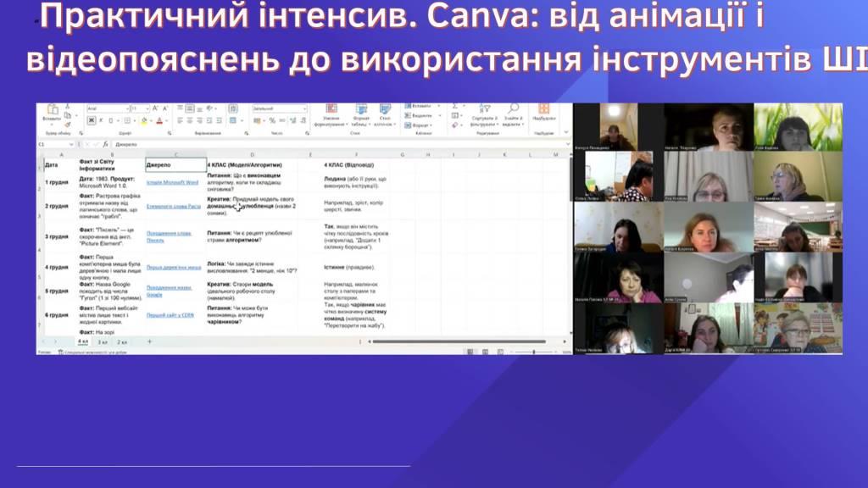Open the font size dropdown
The height and width of the screenshot is (488, 868).
(140, 108)
